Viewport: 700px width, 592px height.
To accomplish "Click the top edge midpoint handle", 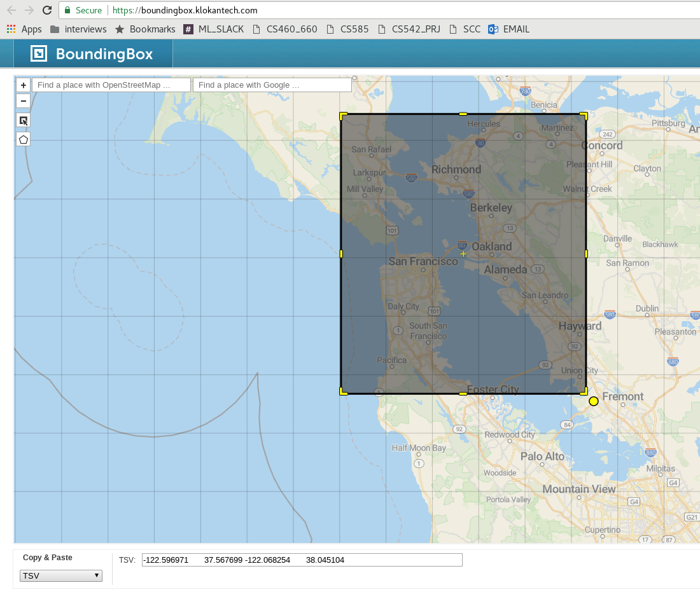I will pyautogui.click(x=463, y=114).
